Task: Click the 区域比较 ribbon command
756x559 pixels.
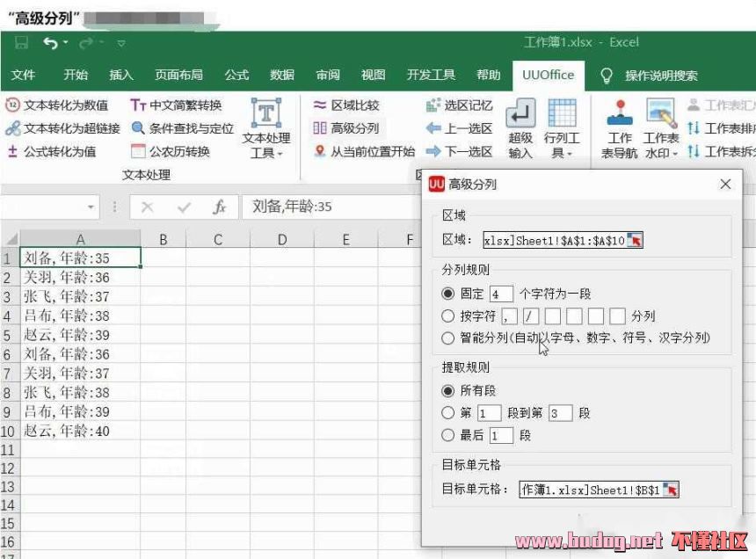Action: click(346, 105)
